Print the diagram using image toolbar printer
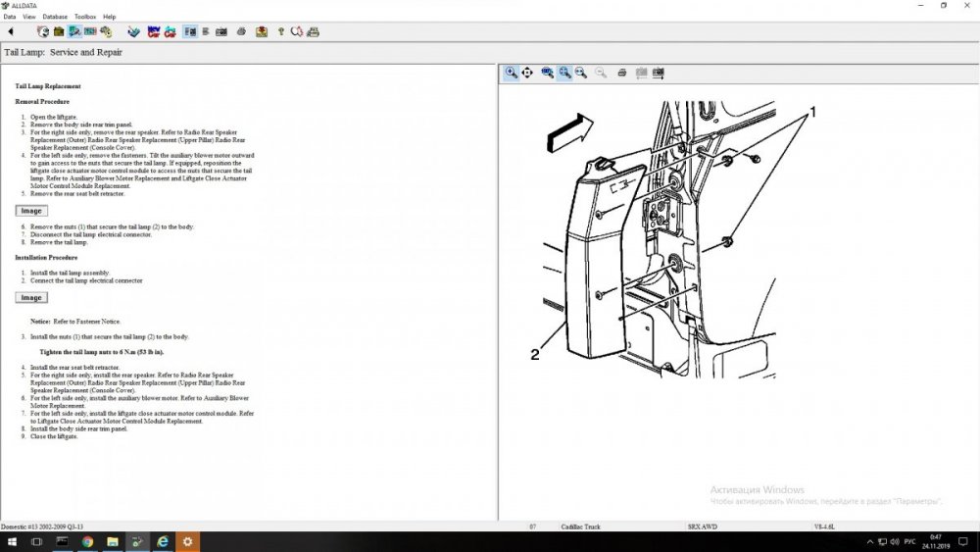980x552 pixels. pos(622,73)
